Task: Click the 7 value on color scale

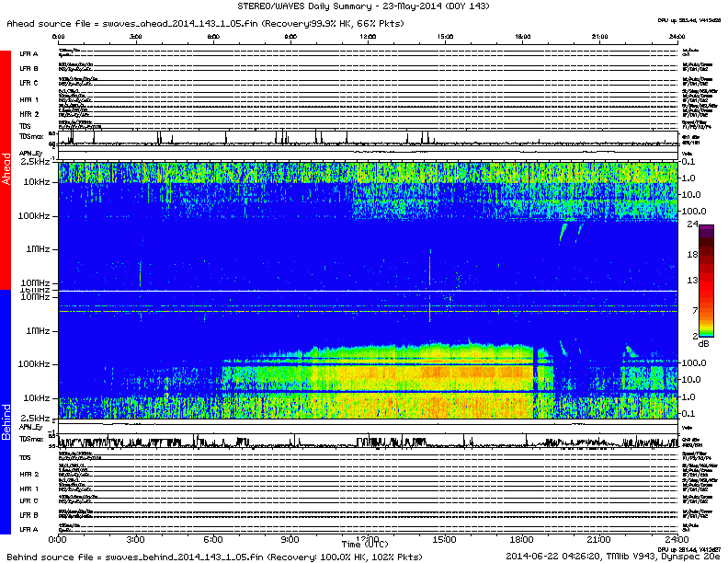Action: click(x=695, y=310)
